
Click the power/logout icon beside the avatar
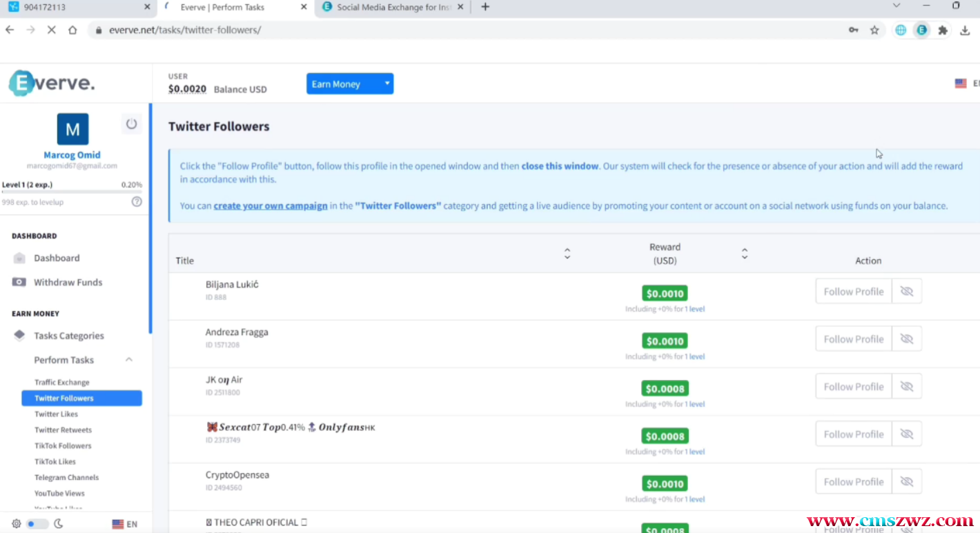(131, 124)
